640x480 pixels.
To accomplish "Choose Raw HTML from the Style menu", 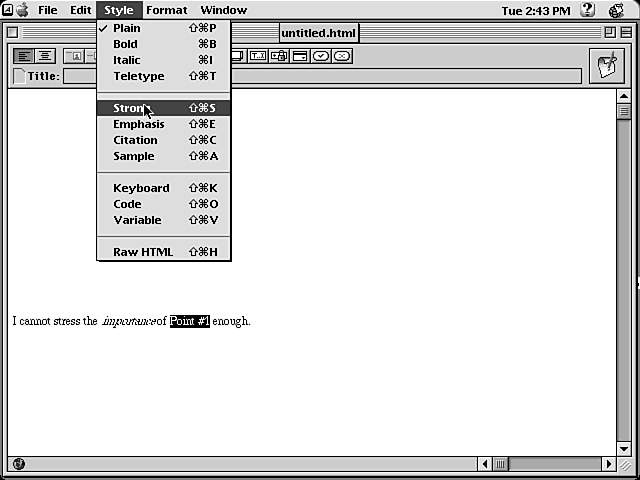I will coord(143,252).
